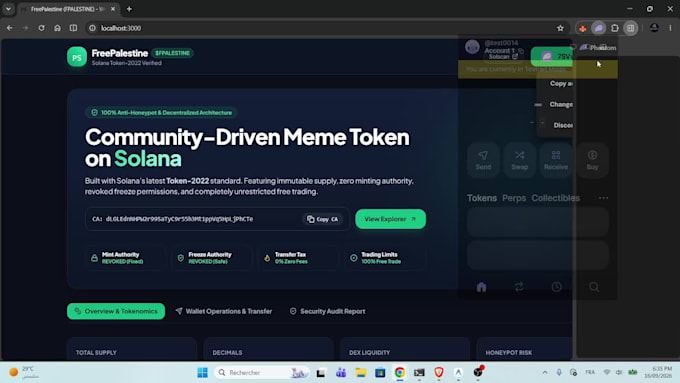Open the Chrome three-dot menu
Image resolution: width=680 pixels, height=383 pixels.
coord(670,28)
